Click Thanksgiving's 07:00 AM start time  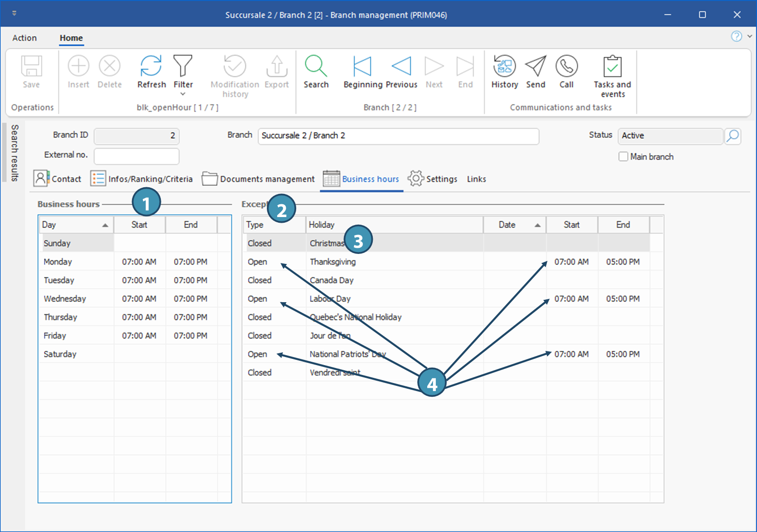point(572,262)
